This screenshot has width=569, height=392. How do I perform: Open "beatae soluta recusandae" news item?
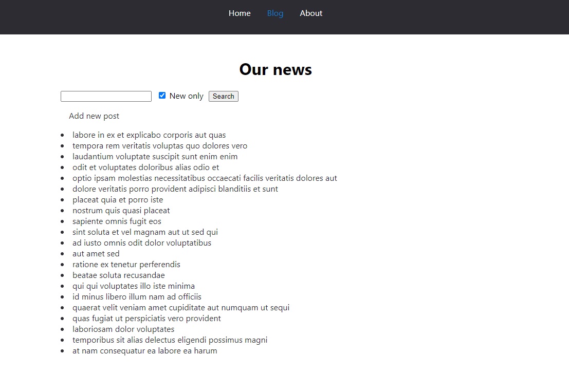click(x=118, y=275)
